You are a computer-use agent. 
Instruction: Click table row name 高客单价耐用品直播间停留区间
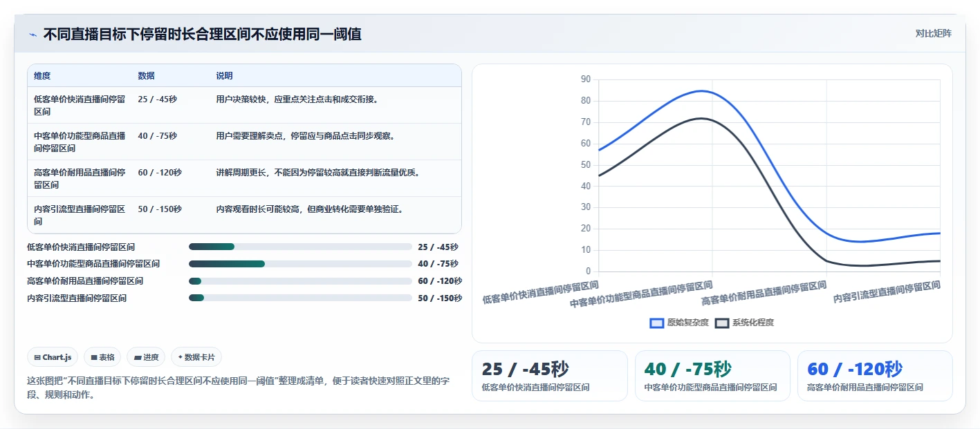[80, 178]
